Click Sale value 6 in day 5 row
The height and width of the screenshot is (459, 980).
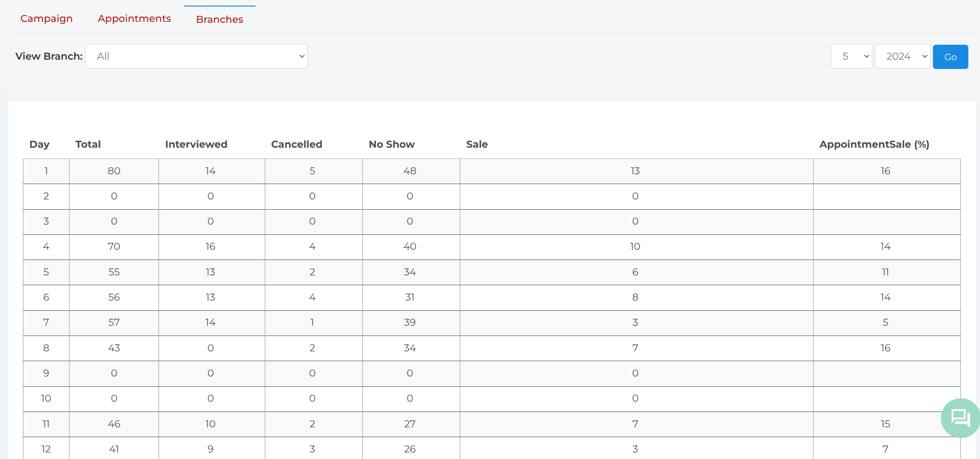click(635, 272)
